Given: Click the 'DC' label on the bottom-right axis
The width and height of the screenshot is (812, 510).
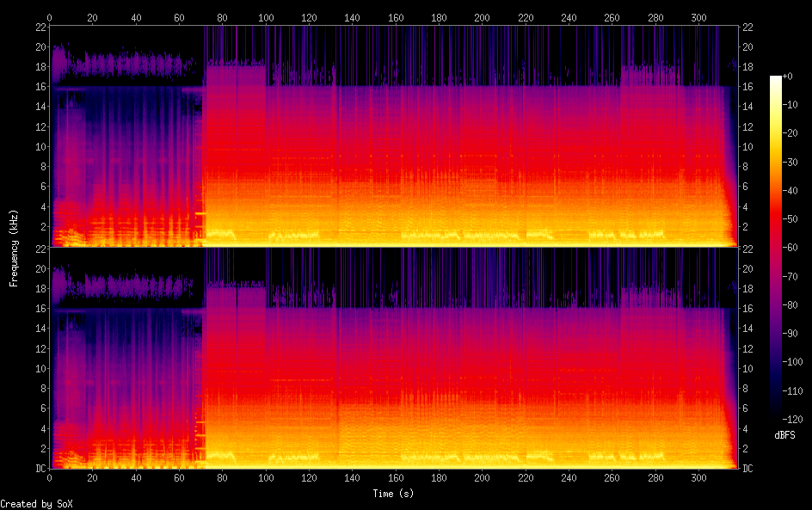Looking at the screenshot, I should (x=749, y=469).
